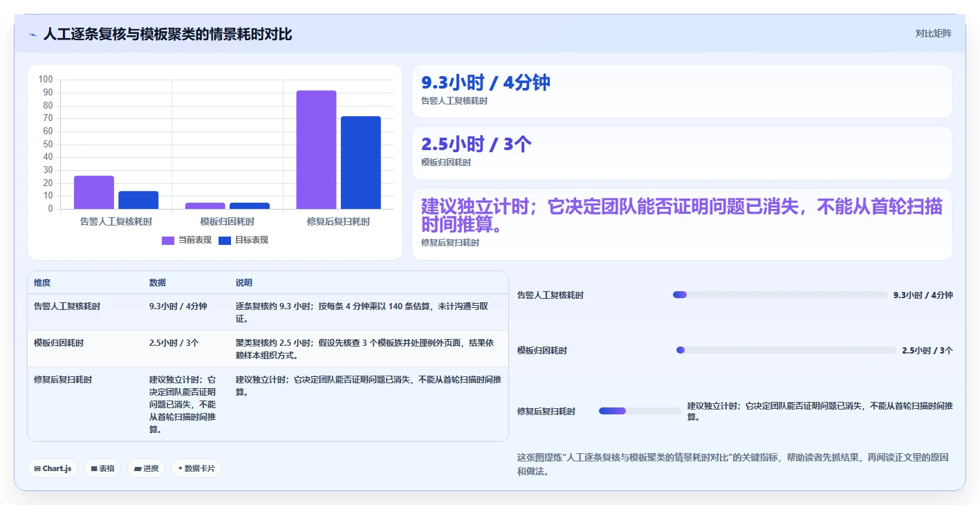Click the 2.5小时 / 3个 headline in its data card
The width and height of the screenshot is (980, 505).
[x=477, y=144]
